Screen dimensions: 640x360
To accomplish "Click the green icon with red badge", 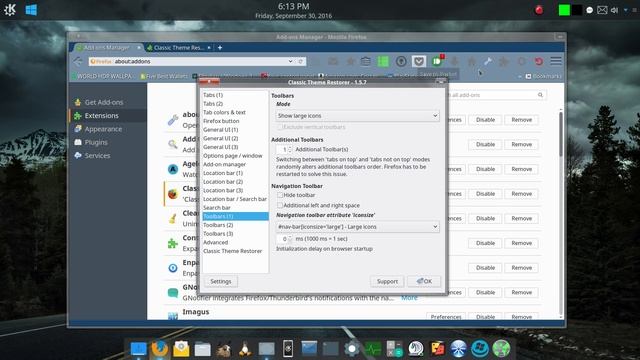I will (438, 61).
